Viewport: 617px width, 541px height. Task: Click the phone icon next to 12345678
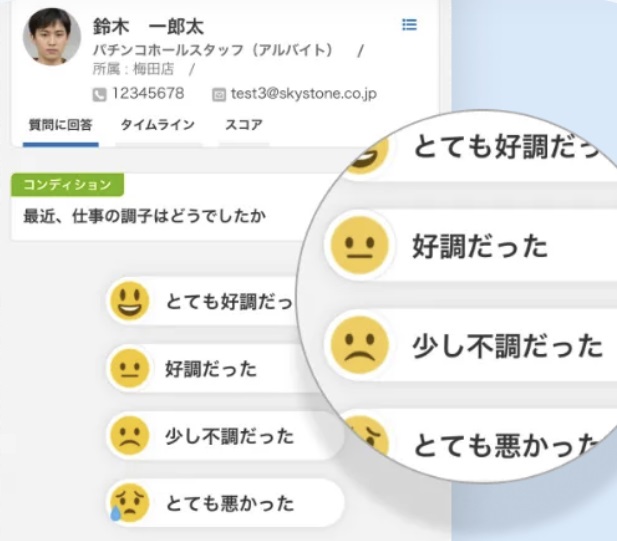coord(99,94)
